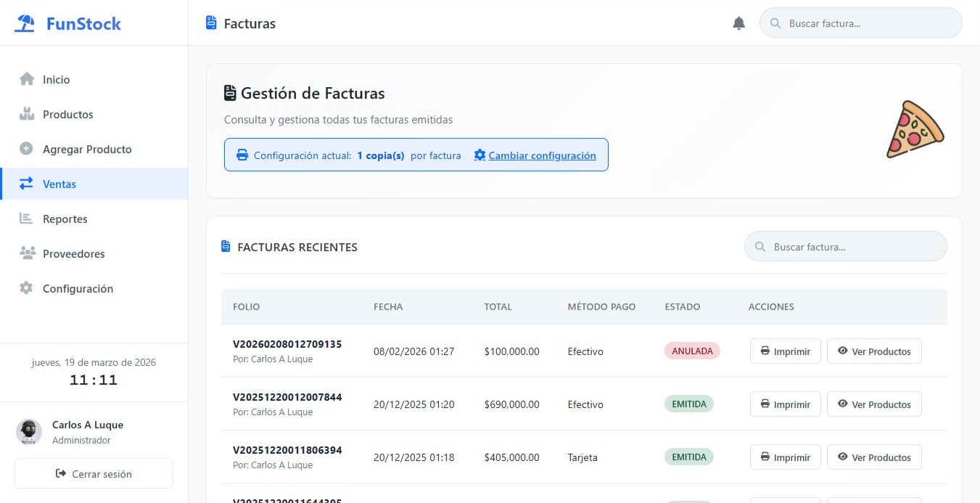
Task: Click the FunStock umbrella logo
Action: pos(25,24)
